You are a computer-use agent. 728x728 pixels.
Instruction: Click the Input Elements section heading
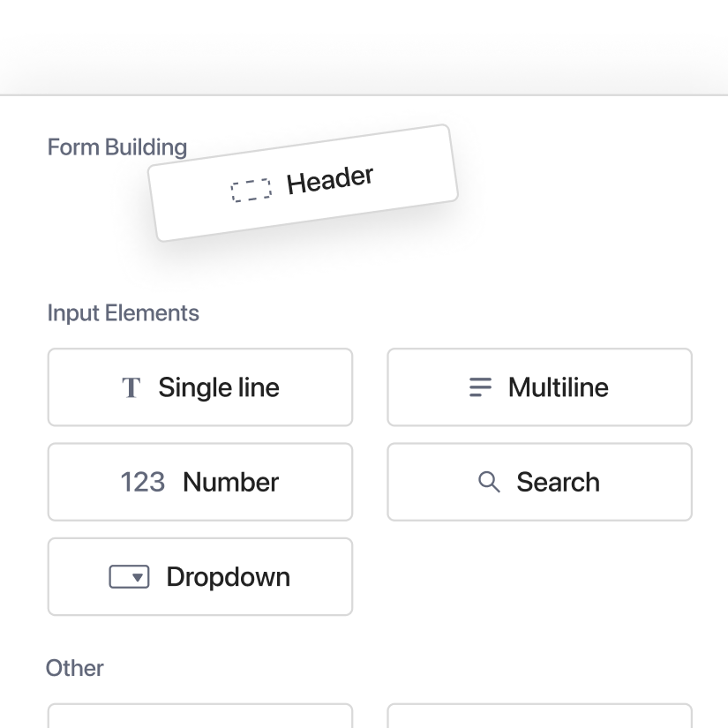tap(124, 313)
